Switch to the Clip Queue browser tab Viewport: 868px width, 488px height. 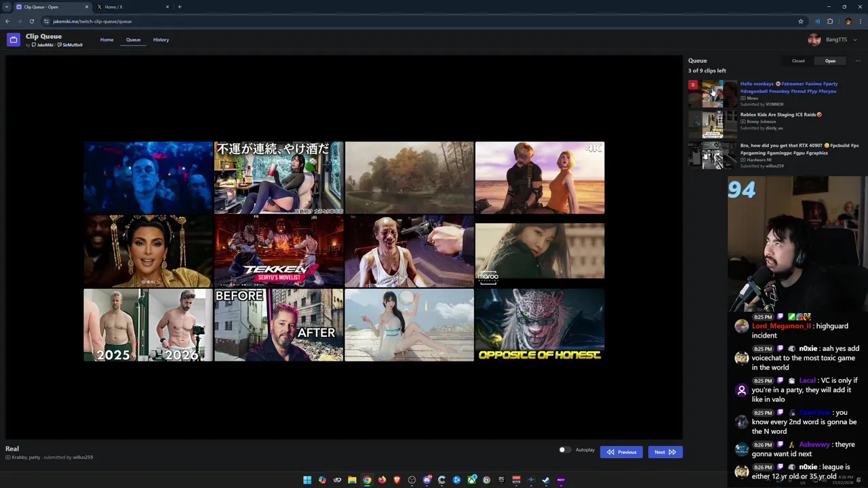tap(52, 7)
